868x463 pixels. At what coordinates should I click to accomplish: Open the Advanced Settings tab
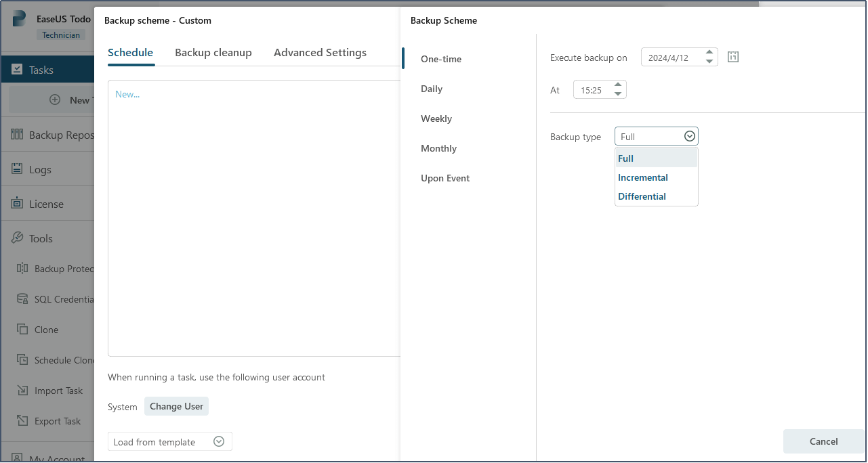tap(320, 52)
